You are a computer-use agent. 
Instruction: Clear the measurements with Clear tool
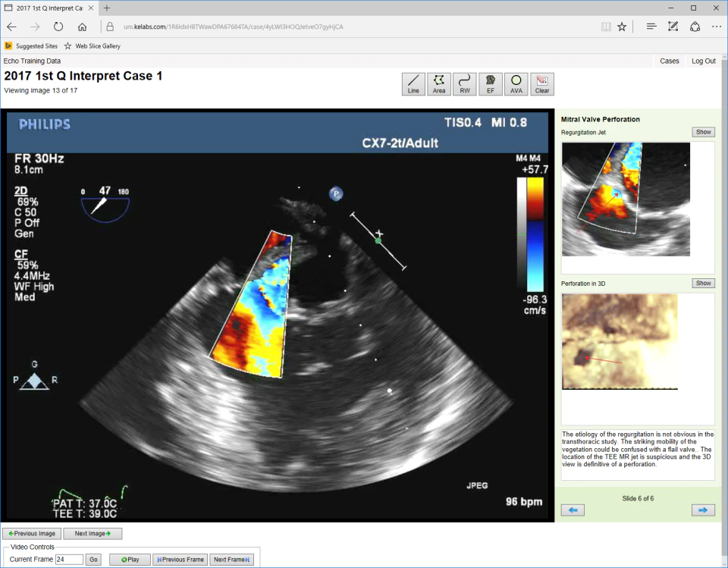point(541,84)
